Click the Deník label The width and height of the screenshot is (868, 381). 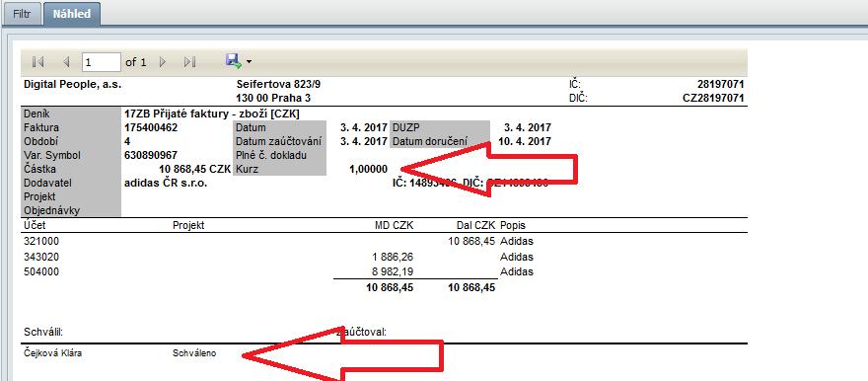click(36, 114)
